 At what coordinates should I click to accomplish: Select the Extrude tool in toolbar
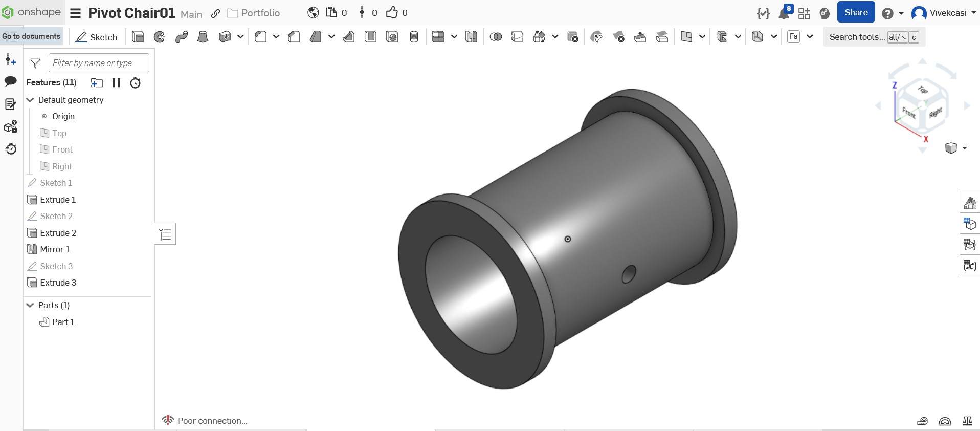pyautogui.click(x=138, y=37)
